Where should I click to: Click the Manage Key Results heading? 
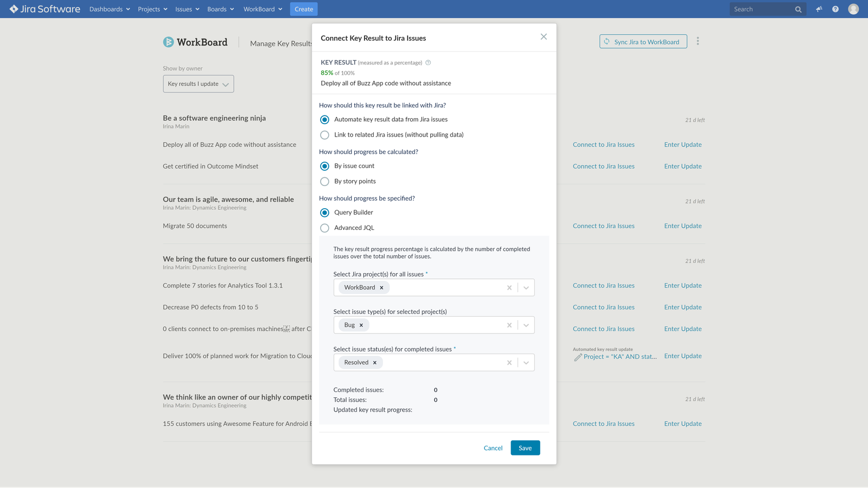281,43
